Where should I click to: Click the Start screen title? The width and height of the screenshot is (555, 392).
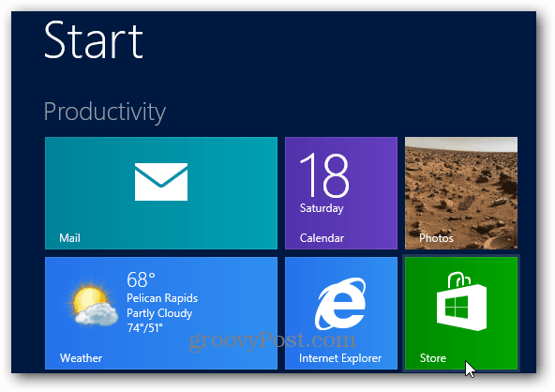(x=94, y=39)
